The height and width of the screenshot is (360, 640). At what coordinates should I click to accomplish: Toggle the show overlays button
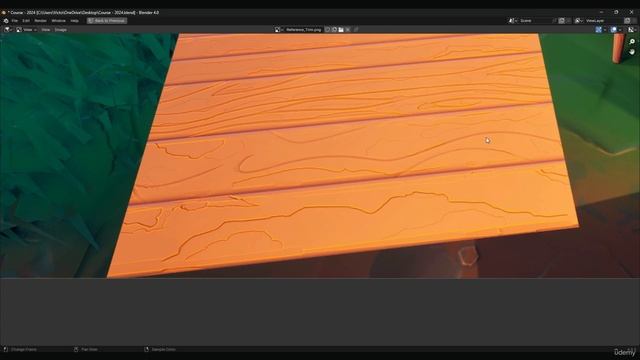(613, 29)
